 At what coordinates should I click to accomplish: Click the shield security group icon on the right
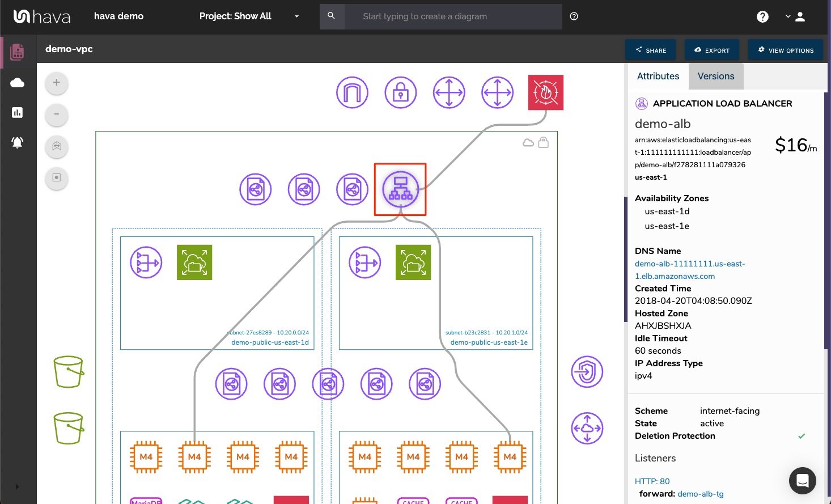coord(587,371)
